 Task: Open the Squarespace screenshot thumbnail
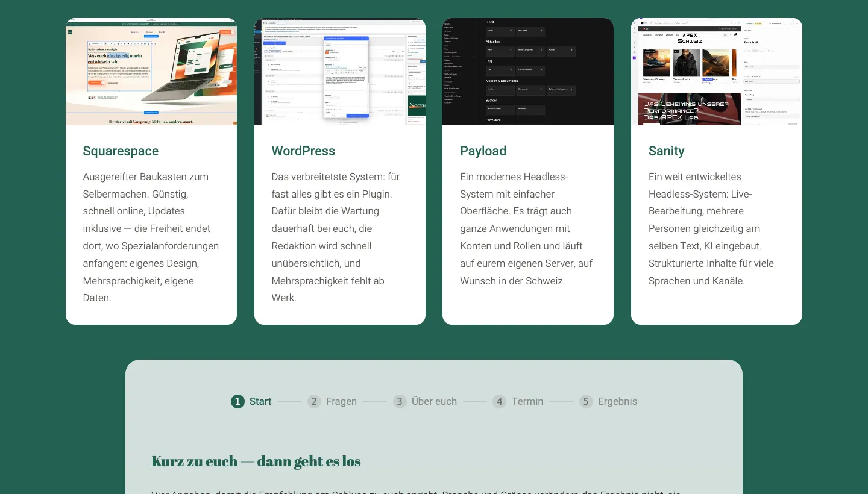click(151, 72)
